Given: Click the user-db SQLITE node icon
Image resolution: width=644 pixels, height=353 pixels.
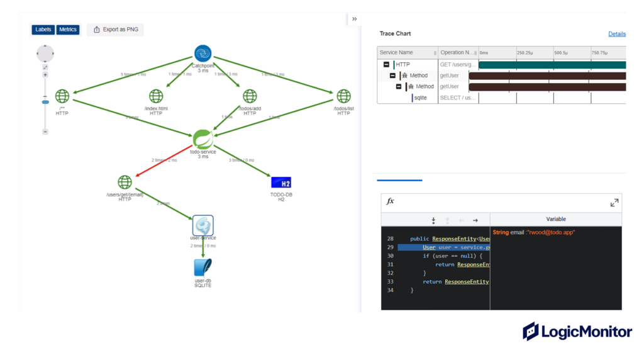Looking at the screenshot, I should pyautogui.click(x=203, y=267).
